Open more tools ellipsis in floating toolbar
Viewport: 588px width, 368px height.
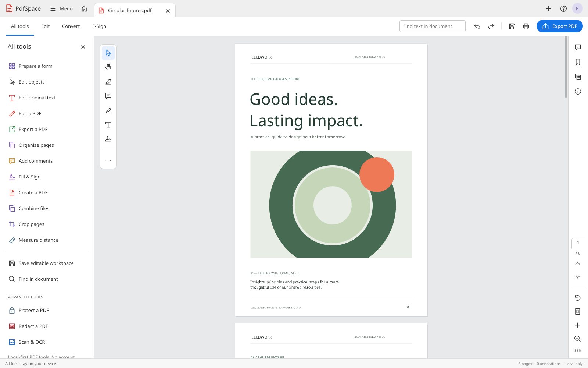pyautogui.click(x=108, y=160)
